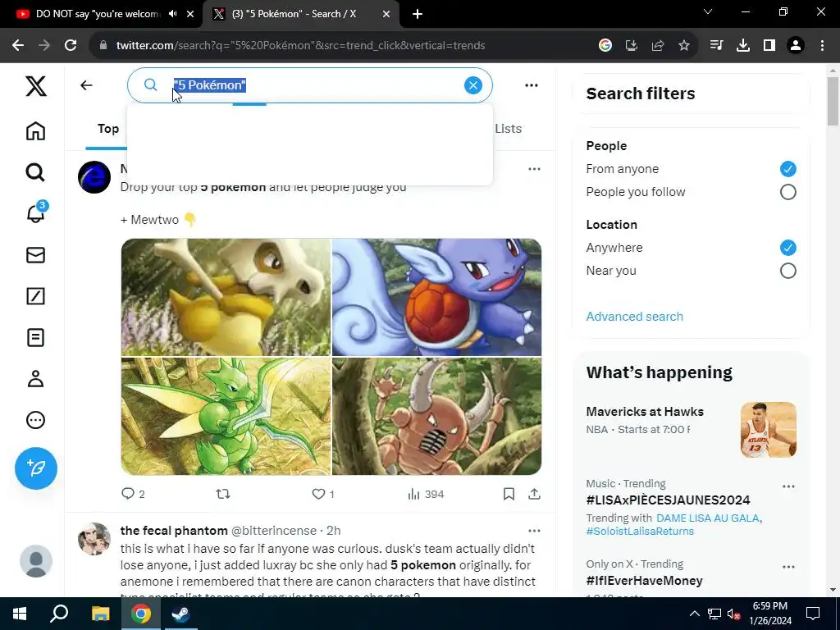
Task: Go back using the arrow beside search
Action: coord(86,85)
